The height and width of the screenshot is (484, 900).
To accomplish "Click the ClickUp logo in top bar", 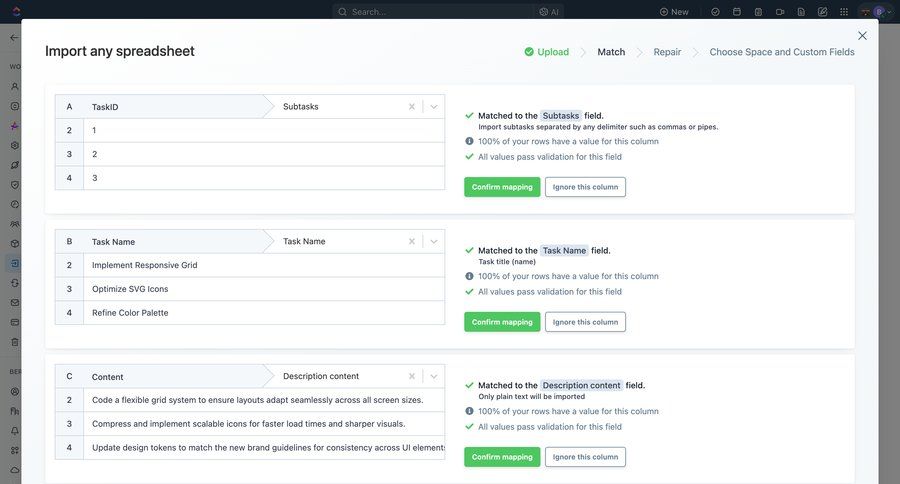I will (16, 11).
